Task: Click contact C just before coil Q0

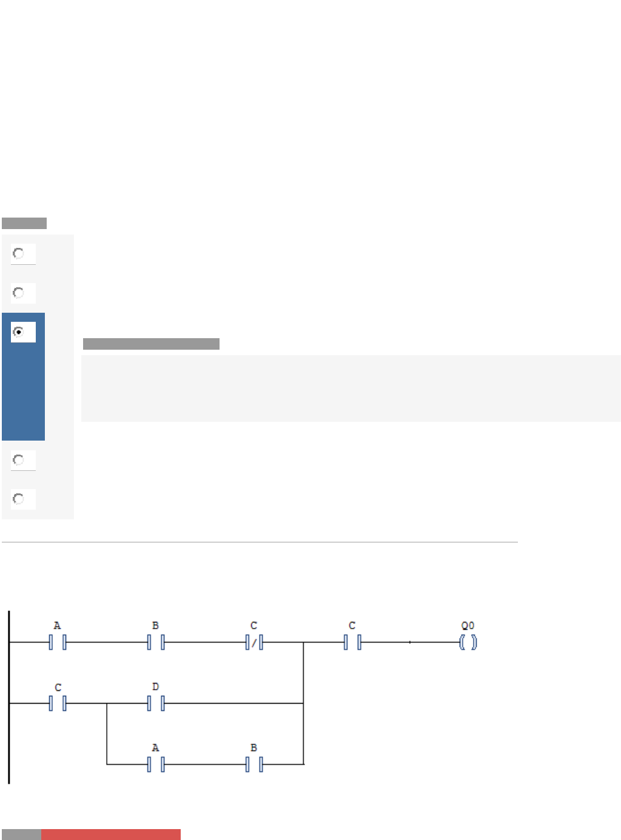Action: tap(352, 642)
